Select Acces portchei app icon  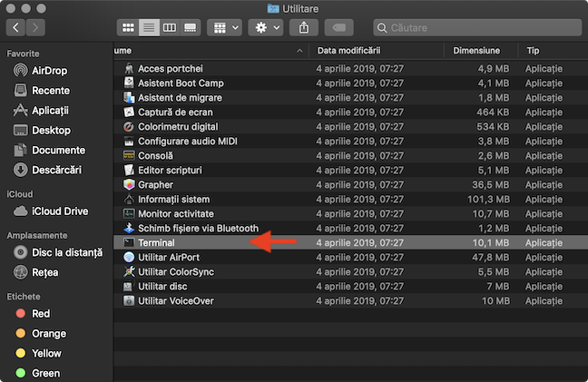tap(129, 69)
